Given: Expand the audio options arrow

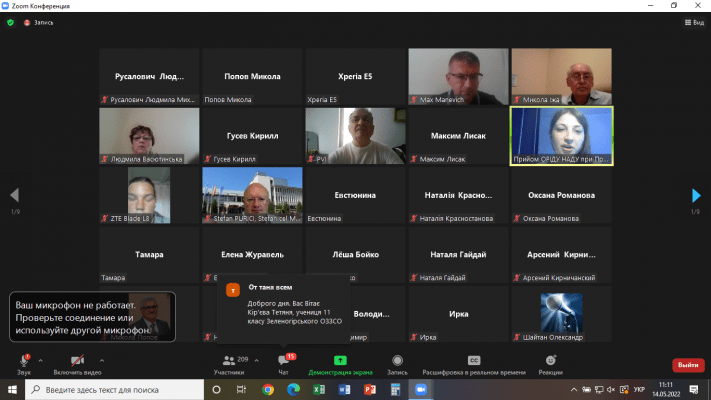Looking at the screenshot, I should point(40,361).
